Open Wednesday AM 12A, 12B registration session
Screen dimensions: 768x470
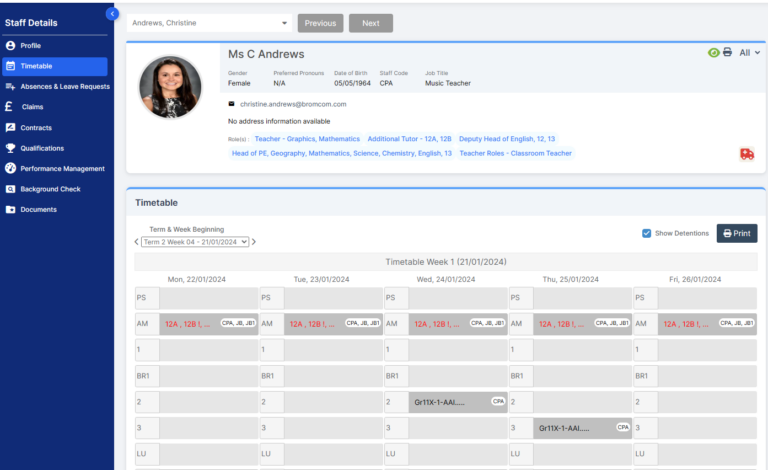(x=458, y=324)
